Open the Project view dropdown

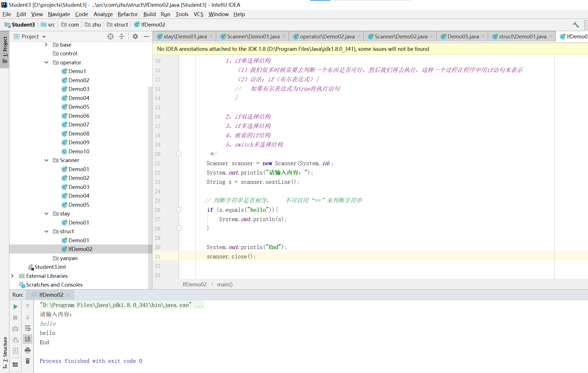click(x=44, y=37)
